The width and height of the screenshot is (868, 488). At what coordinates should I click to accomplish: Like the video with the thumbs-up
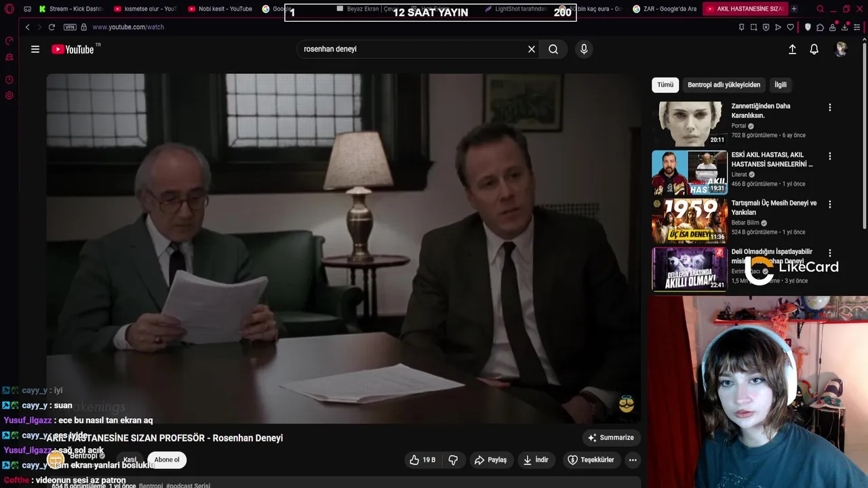pos(422,460)
